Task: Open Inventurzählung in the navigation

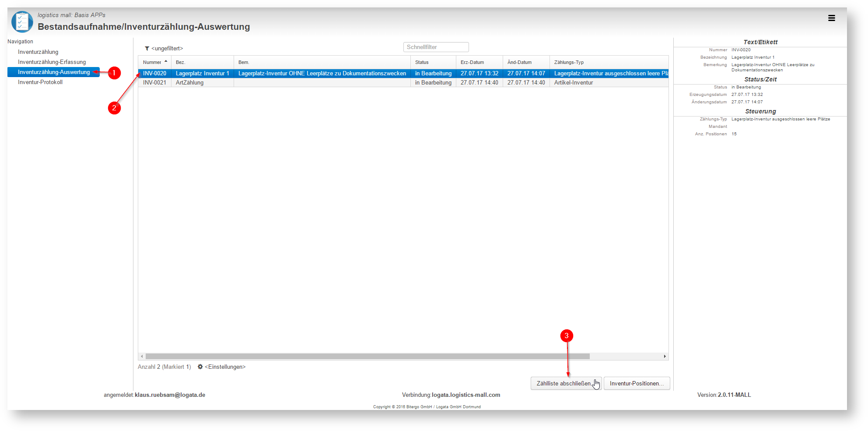Action: (x=38, y=52)
